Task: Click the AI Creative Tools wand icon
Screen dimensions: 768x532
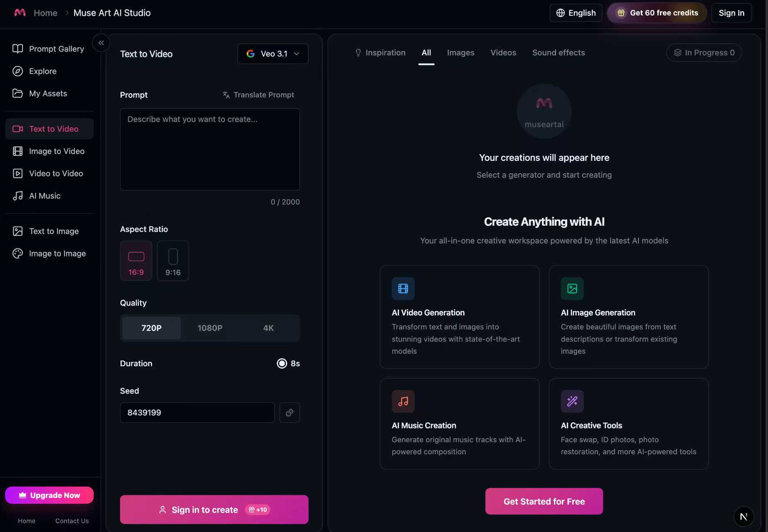Action: [x=572, y=401]
